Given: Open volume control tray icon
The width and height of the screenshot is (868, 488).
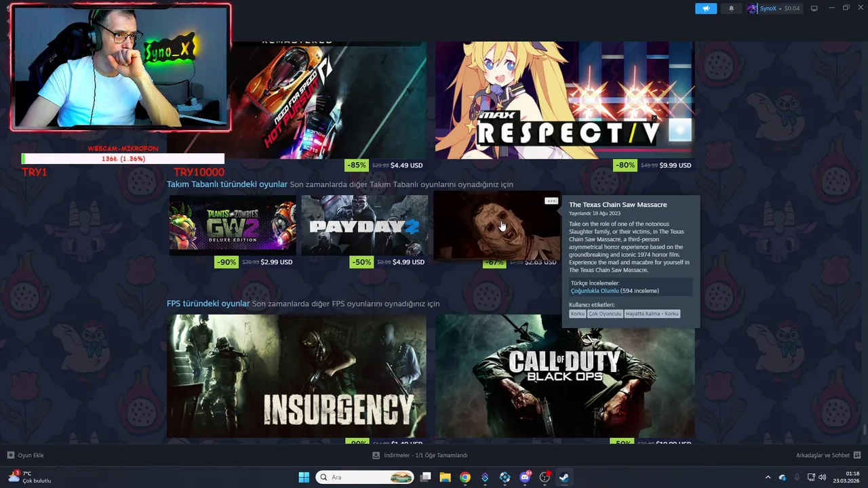Looking at the screenshot, I should (x=823, y=477).
